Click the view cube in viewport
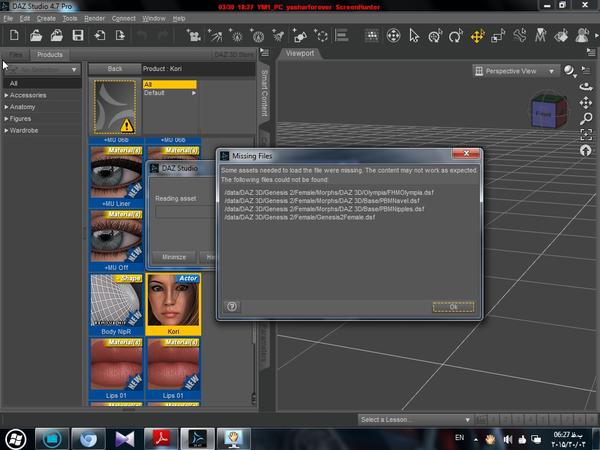The height and width of the screenshot is (450, 600). (x=547, y=112)
